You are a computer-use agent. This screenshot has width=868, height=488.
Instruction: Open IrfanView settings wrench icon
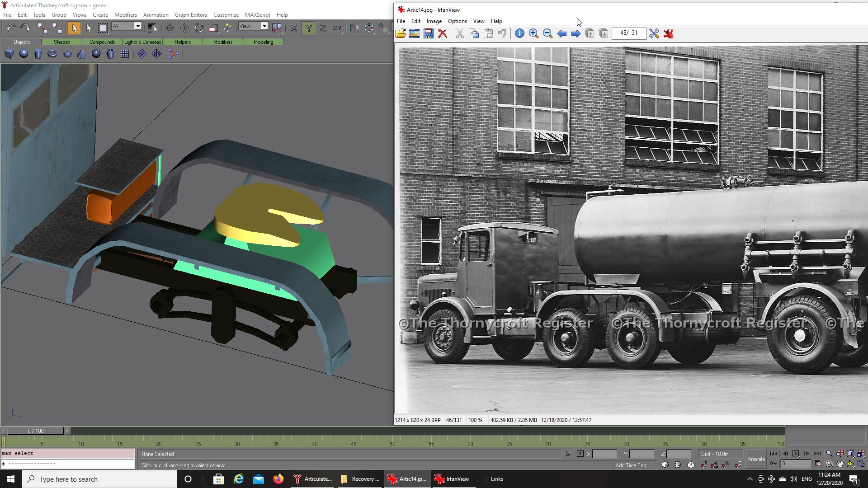click(x=654, y=33)
